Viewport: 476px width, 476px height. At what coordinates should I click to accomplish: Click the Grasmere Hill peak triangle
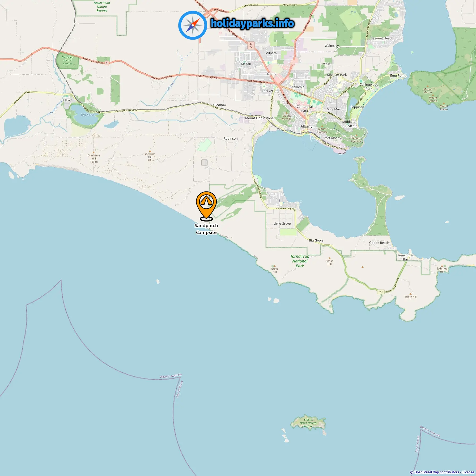[x=93, y=152]
